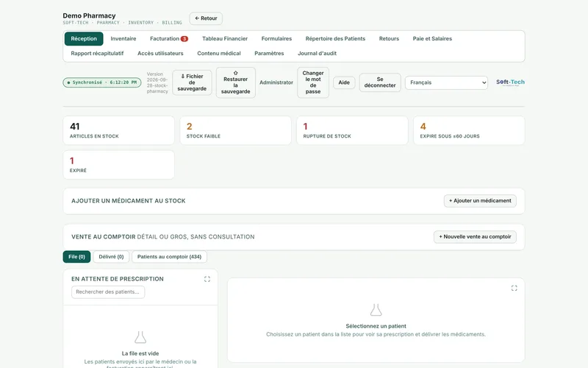
Task: Click the Ajouter un médicament au stock heading
Action: click(x=128, y=201)
